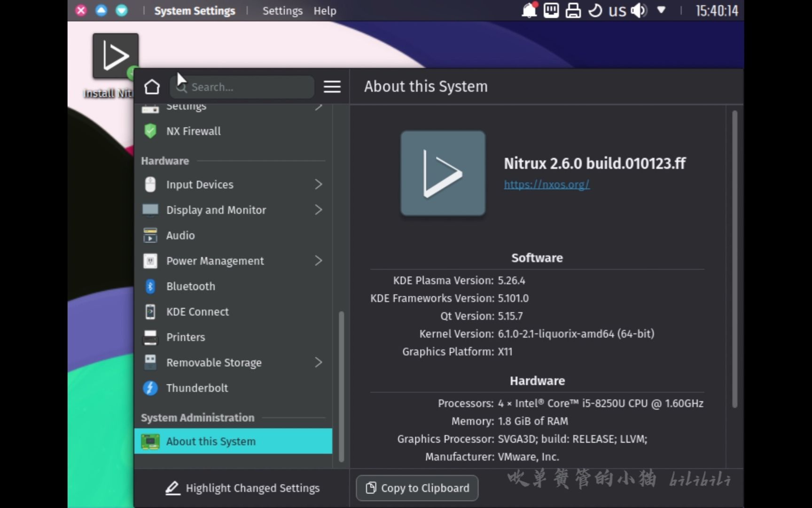This screenshot has height=508, width=812.
Task: Open Bluetooth settings
Action: click(233, 286)
